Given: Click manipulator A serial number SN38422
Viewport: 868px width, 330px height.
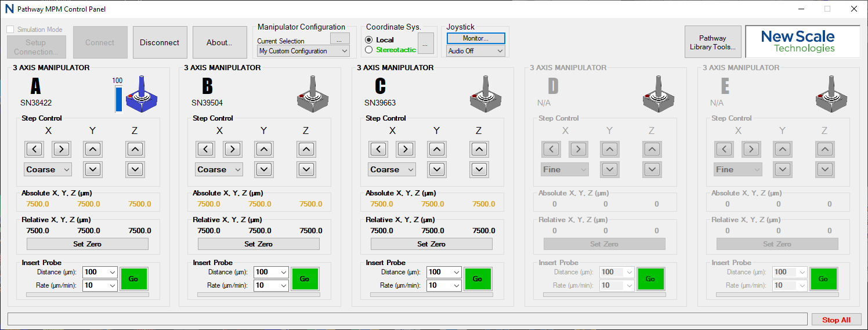Looking at the screenshot, I should (x=36, y=103).
